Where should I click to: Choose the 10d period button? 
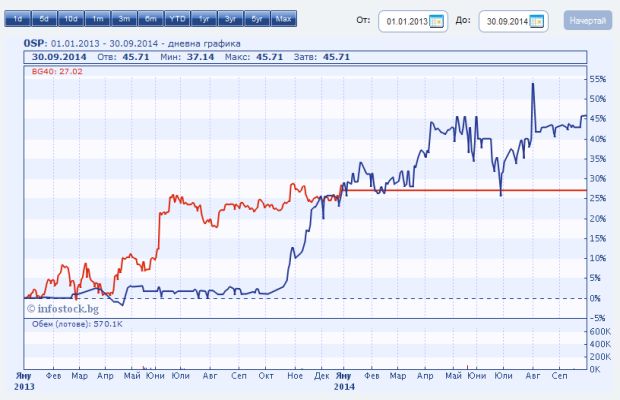71,19
